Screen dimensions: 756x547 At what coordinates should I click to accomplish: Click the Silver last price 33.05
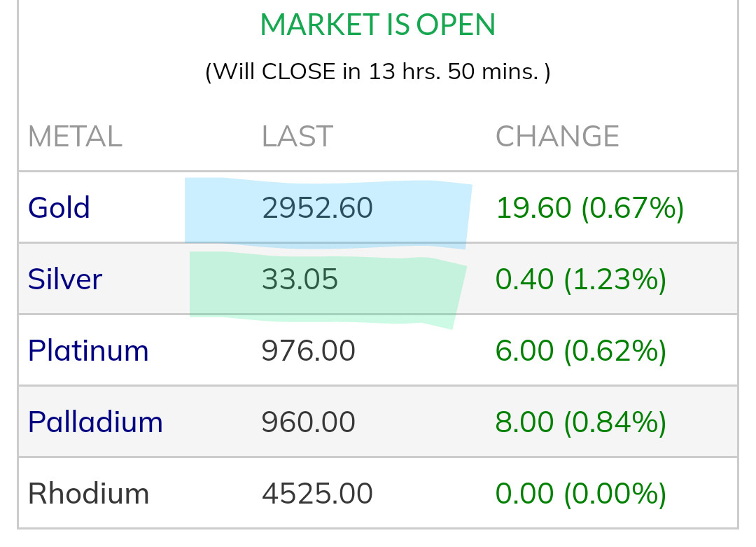[x=300, y=280]
